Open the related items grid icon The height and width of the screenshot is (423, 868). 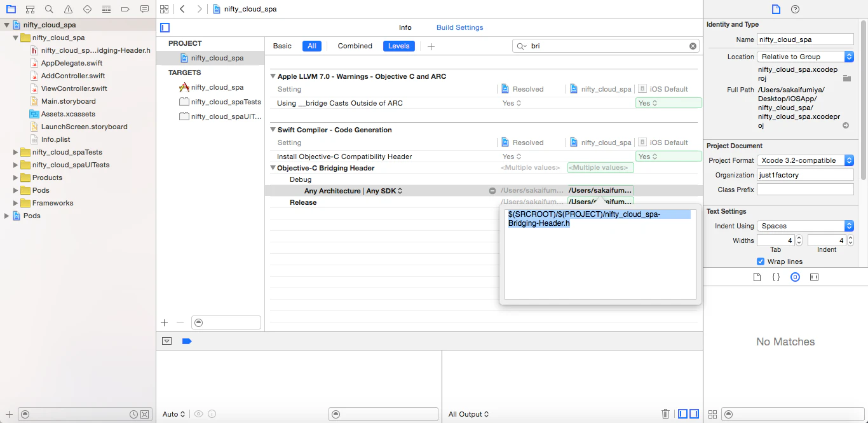click(x=165, y=9)
